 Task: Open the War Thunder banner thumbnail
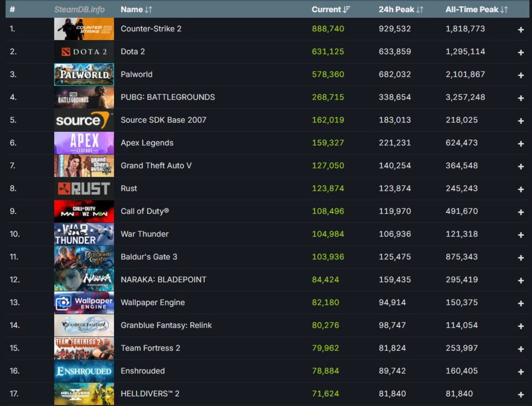(x=84, y=234)
